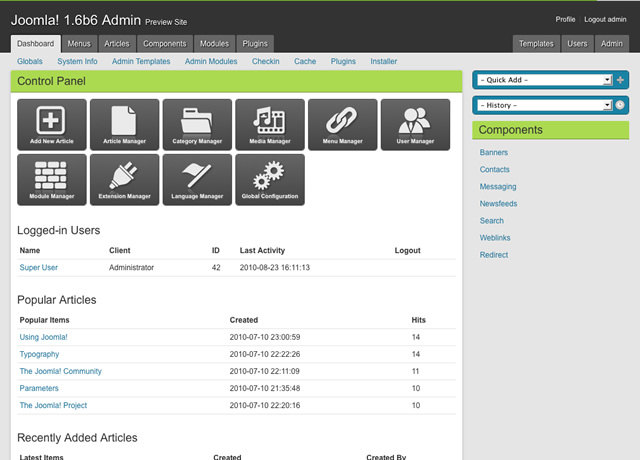Switch to the Dashboard tab
The image size is (640, 460).
(x=36, y=44)
